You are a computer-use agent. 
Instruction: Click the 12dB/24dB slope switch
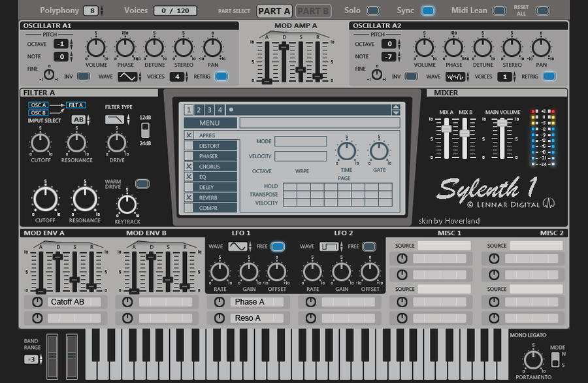(145, 130)
